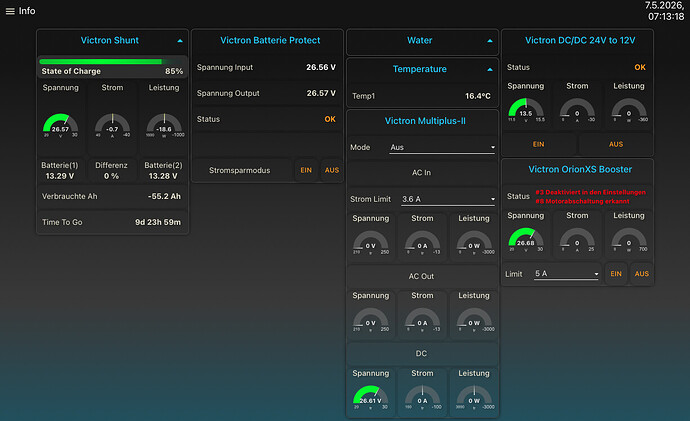
Task: Turn Stromsparmodus off with AUS
Action: tap(332, 170)
